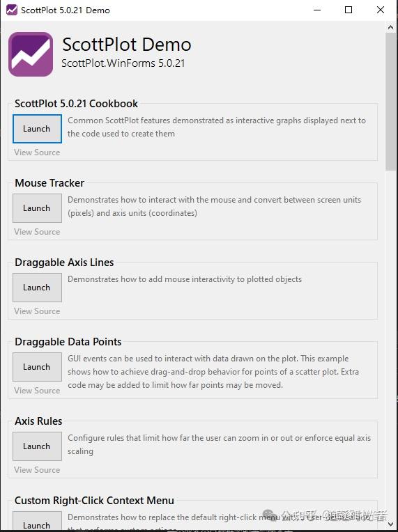Open View Source under Mouse Tracker
The width and height of the screenshot is (398, 532).
coord(37,232)
